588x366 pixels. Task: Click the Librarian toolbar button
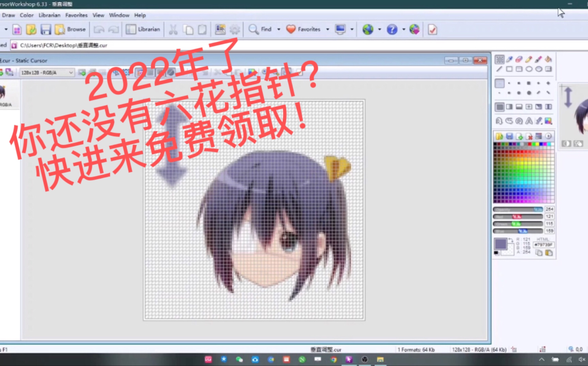click(x=143, y=29)
